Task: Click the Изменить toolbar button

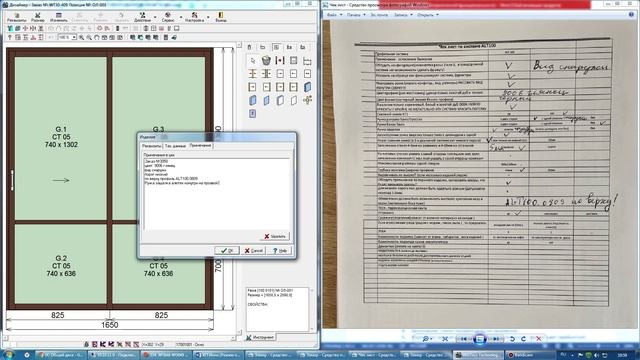Action: pyautogui.click(x=58, y=17)
